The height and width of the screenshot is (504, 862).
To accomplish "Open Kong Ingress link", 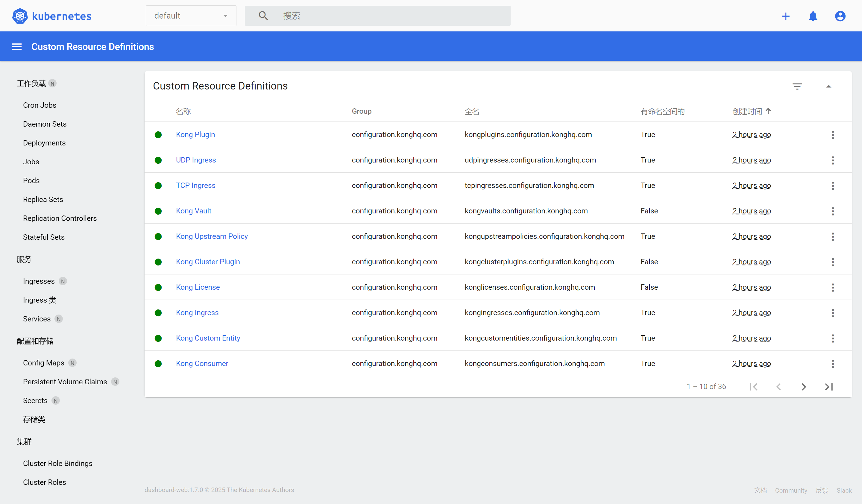I will 197,312.
